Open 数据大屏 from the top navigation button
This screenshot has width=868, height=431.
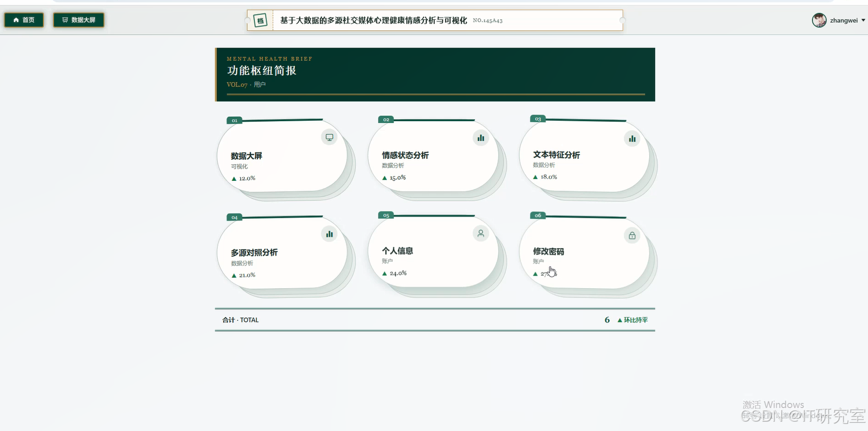79,20
